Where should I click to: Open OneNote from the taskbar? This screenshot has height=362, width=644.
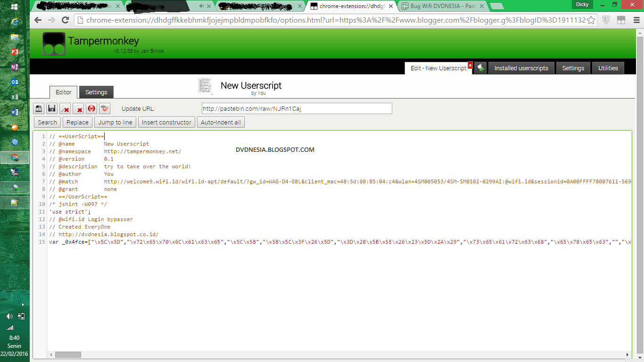point(15,67)
